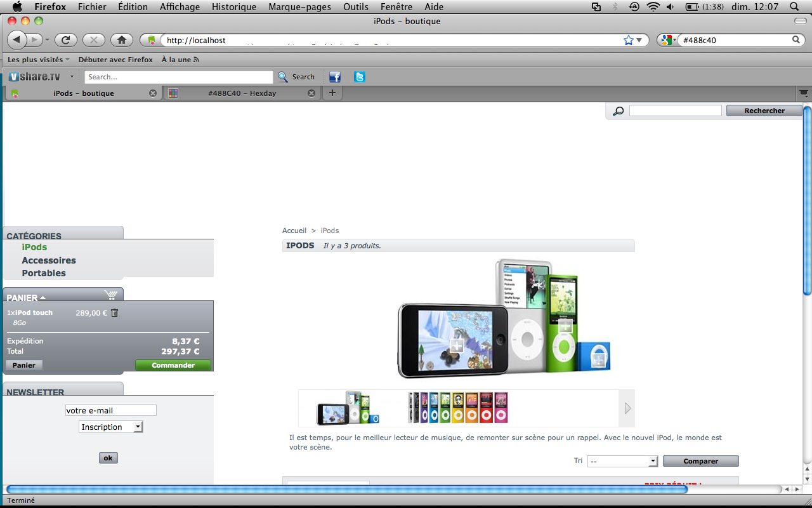The width and height of the screenshot is (812, 508).
Task: Click the votre e-mail newsletter field
Action: [111, 410]
